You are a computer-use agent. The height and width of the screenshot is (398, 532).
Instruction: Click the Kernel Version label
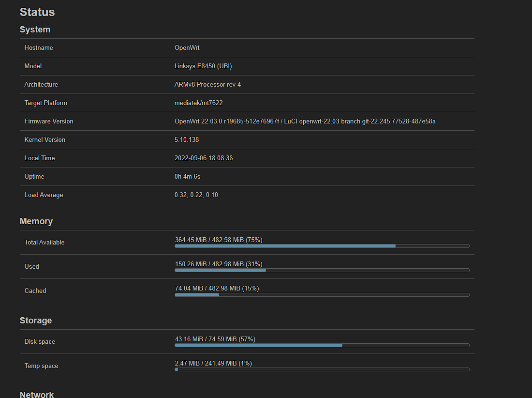pos(45,139)
